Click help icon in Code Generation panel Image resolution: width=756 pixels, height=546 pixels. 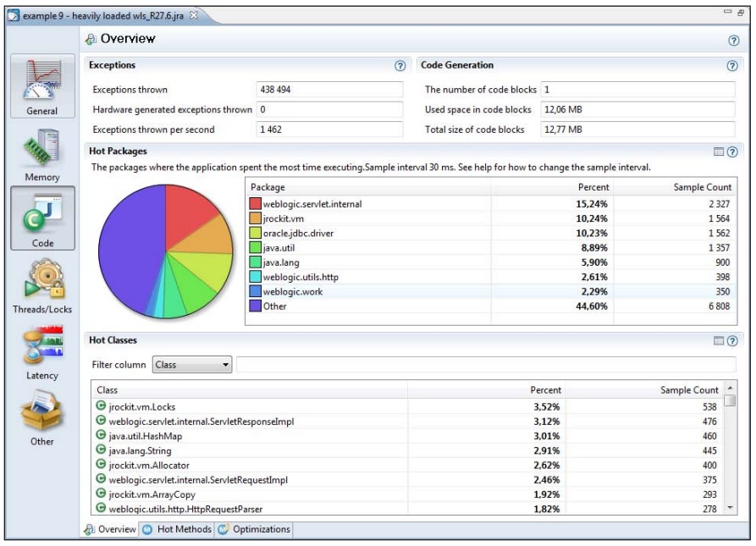click(732, 66)
